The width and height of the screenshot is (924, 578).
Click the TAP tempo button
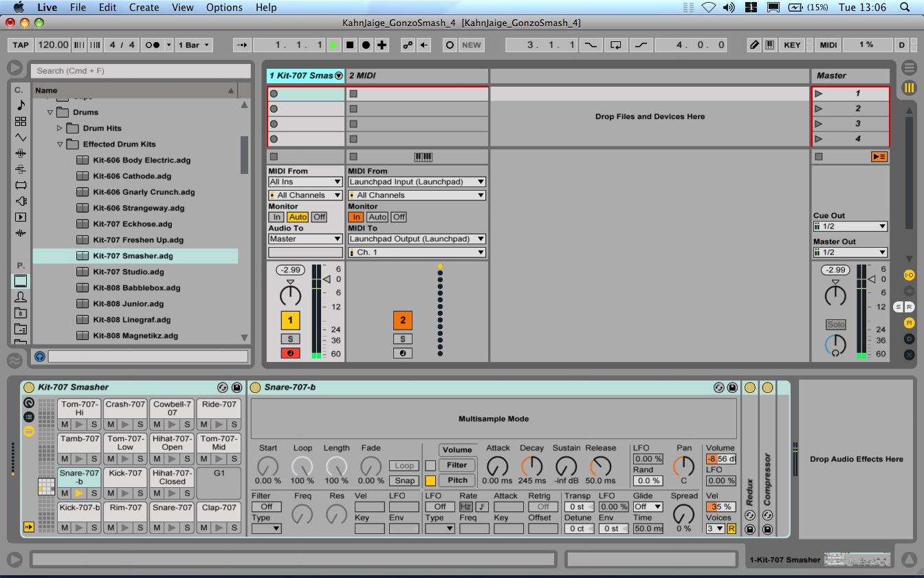[21, 45]
